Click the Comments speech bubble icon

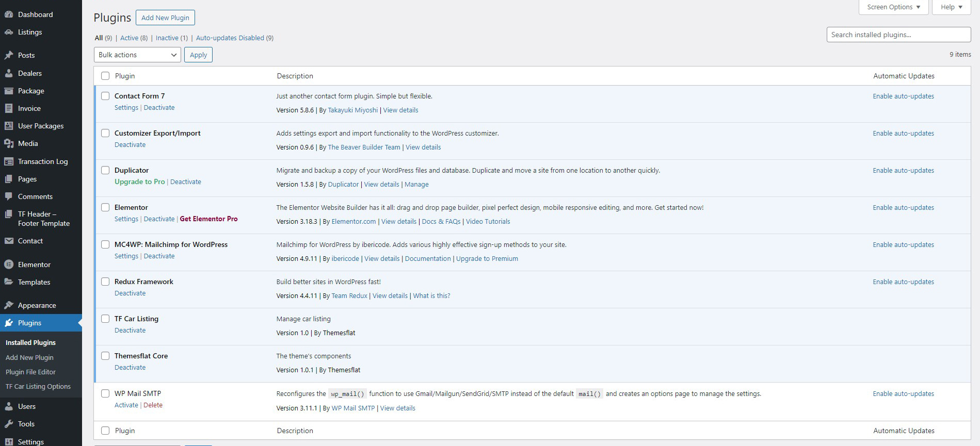point(9,196)
